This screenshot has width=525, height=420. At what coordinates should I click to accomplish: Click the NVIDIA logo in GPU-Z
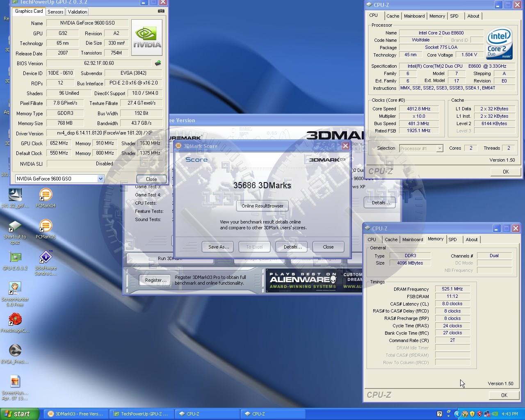pos(147,37)
